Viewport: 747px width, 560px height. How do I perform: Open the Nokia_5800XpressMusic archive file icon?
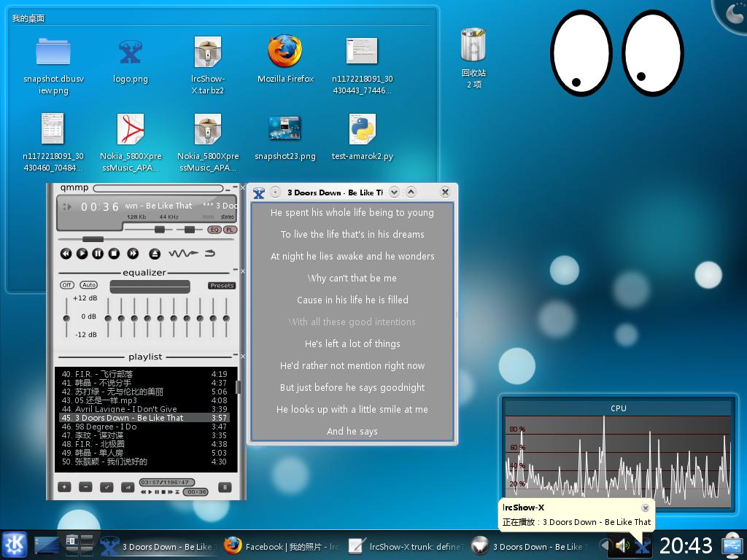tap(208, 128)
